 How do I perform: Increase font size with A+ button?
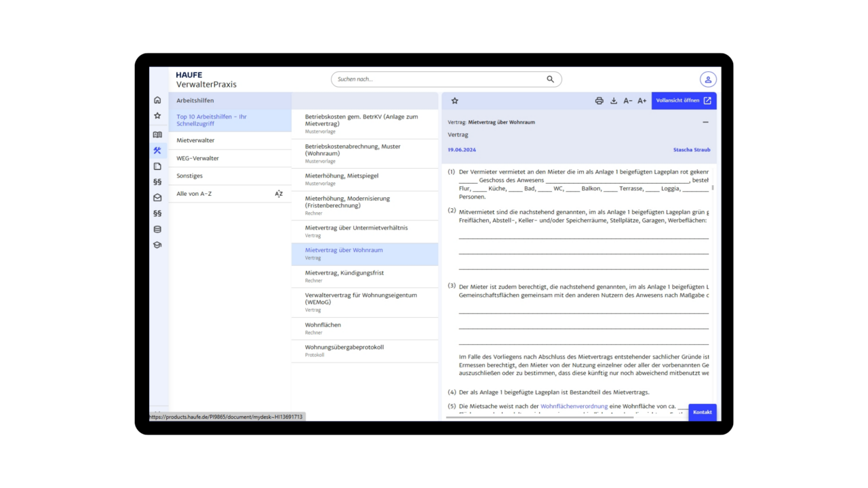tap(642, 101)
